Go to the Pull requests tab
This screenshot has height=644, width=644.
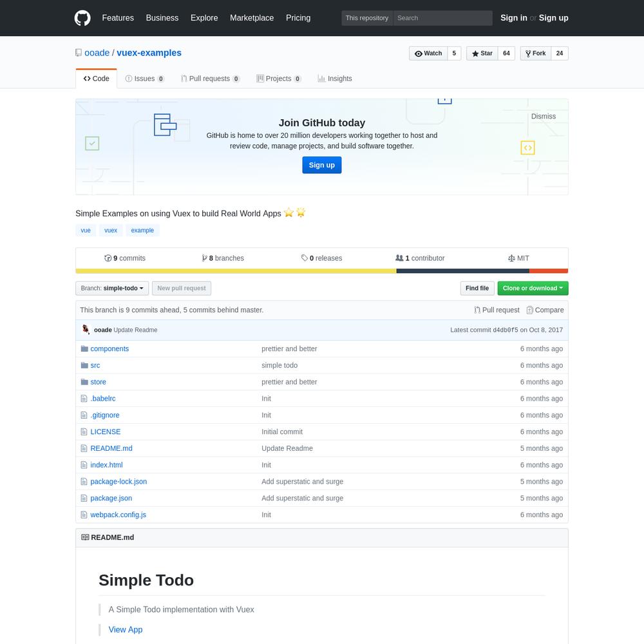click(x=211, y=79)
